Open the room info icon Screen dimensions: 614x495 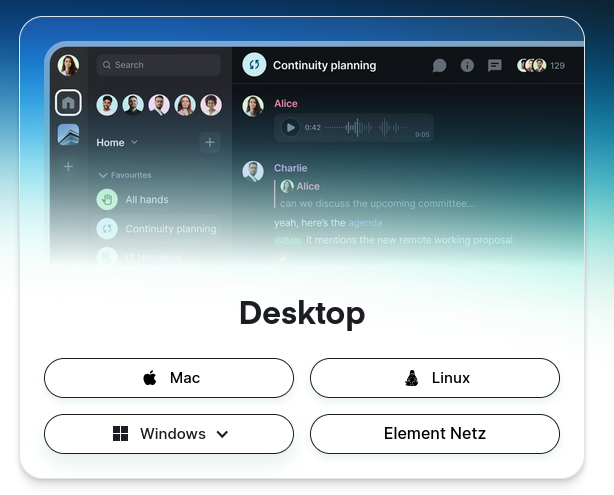(467, 65)
